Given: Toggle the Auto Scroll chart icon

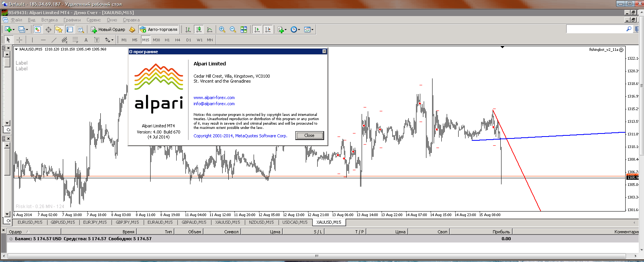Looking at the screenshot, I should (x=257, y=29).
